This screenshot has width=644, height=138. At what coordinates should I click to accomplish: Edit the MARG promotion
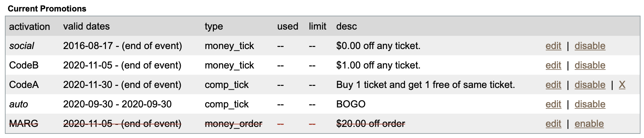[553, 124]
